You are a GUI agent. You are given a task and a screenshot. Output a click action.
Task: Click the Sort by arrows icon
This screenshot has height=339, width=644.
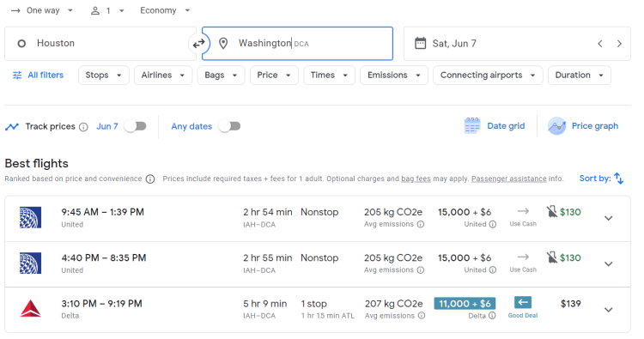tap(619, 179)
